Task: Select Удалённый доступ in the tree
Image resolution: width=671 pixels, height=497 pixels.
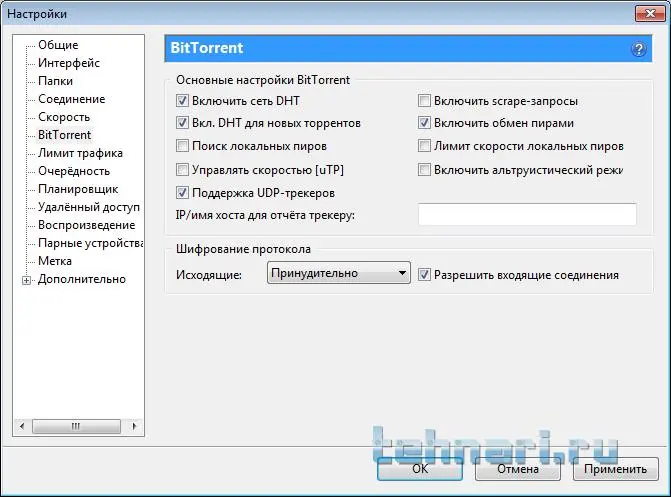Action: coord(89,207)
